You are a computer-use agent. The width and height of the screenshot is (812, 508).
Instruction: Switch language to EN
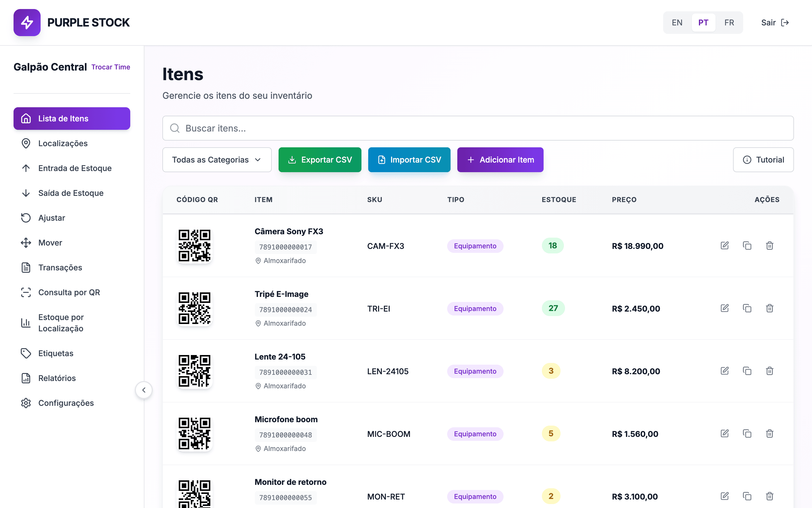(677, 23)
